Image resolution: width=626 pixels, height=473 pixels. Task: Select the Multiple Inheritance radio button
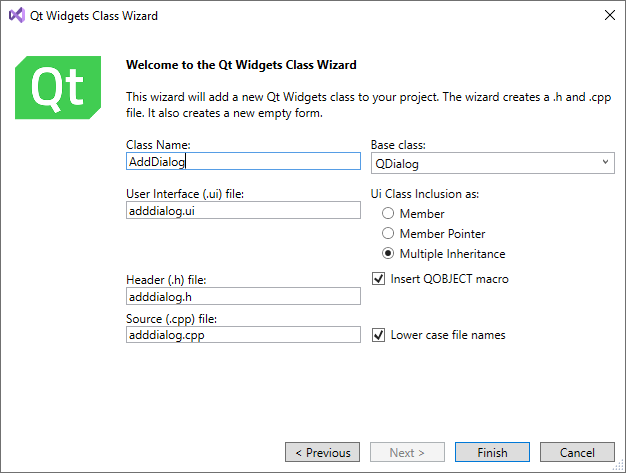point(388,254)
